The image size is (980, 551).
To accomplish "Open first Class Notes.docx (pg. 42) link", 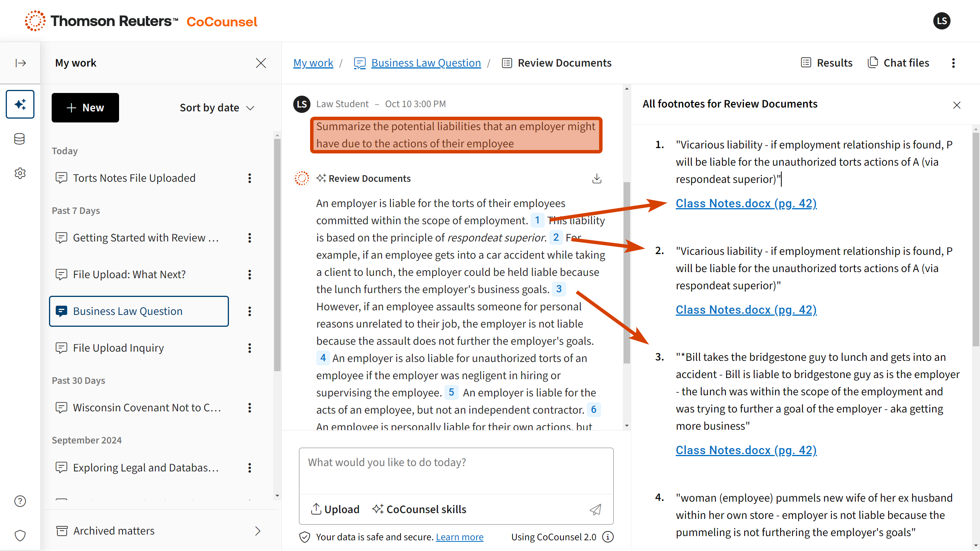I will (x=746, y=203).
